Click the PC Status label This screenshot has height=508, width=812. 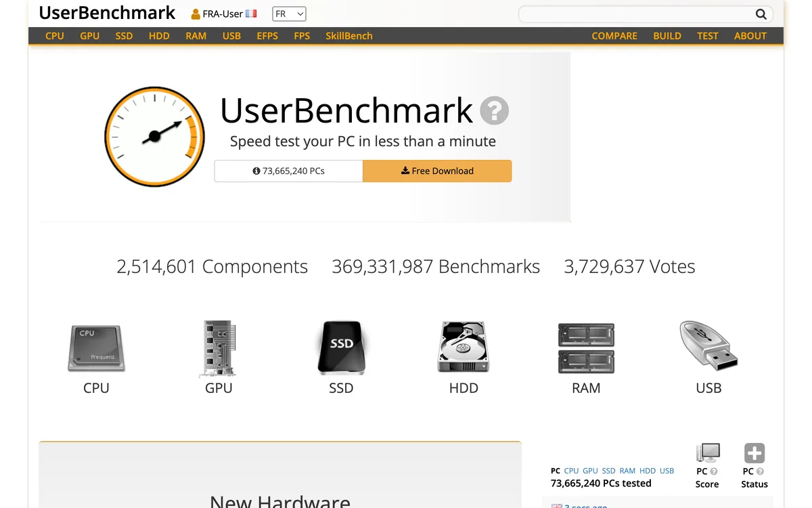click(x=754, y=478)
